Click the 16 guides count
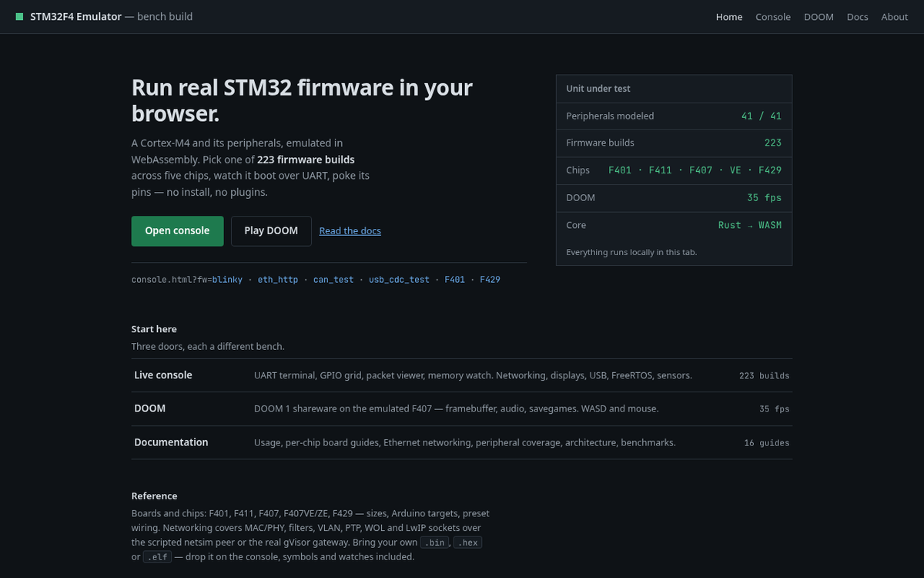Image resolution: width=924 pixels, height=578 pixels. tap(766, 442)
